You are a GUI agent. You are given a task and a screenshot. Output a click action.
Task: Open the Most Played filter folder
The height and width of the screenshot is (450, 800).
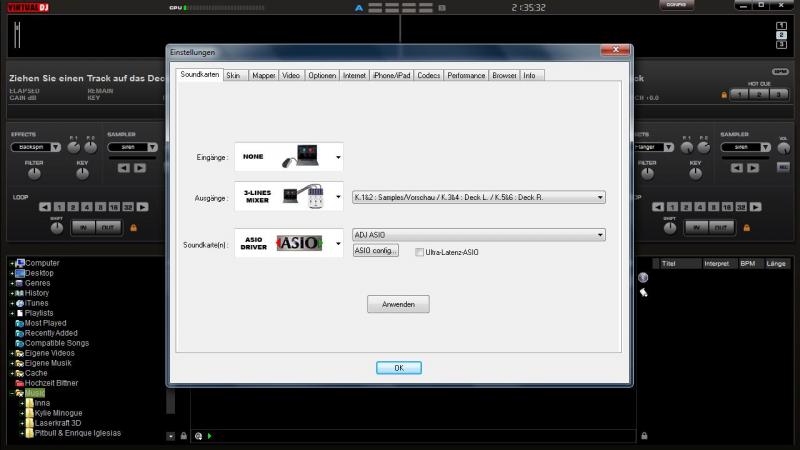click(x=45, y=323)
